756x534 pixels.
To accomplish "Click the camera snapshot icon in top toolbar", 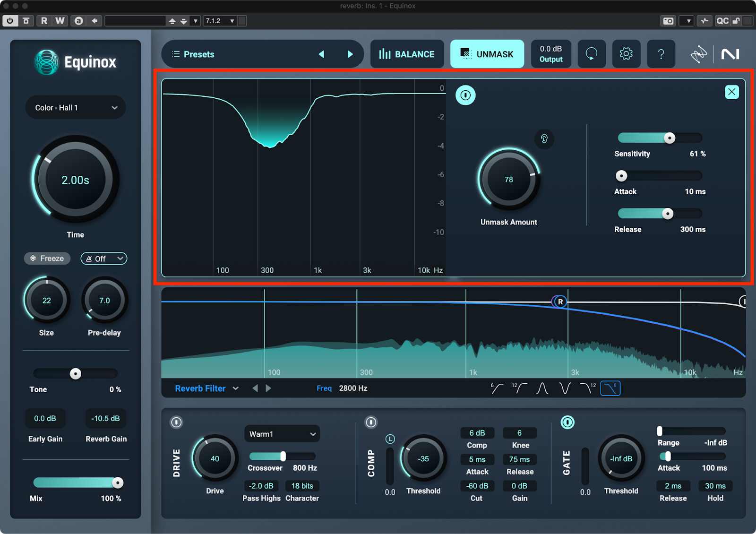I will pyautogui.click(x=668, y=21).
